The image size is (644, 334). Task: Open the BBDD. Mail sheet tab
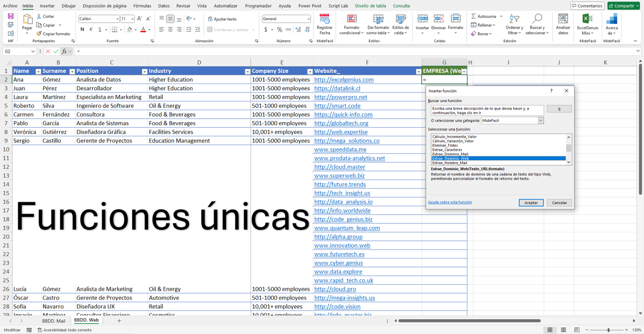[x=53, y=320]
